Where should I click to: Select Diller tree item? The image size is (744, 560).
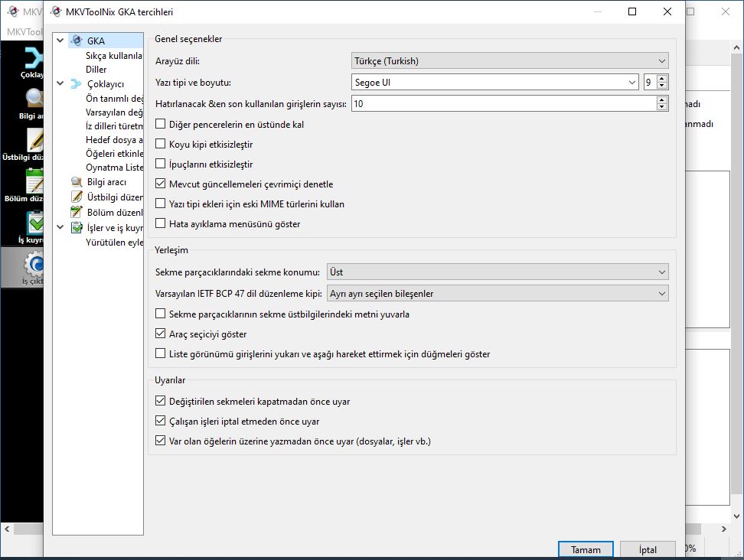96,69
